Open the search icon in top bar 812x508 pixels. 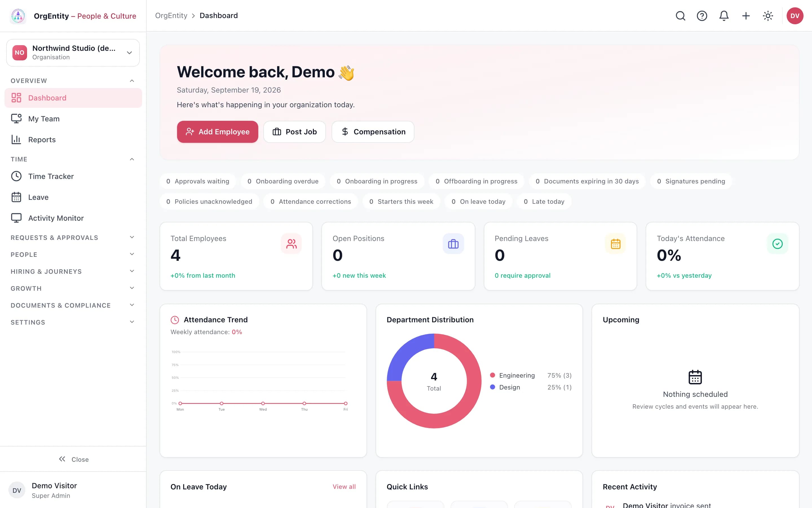(x=680, y=16)
